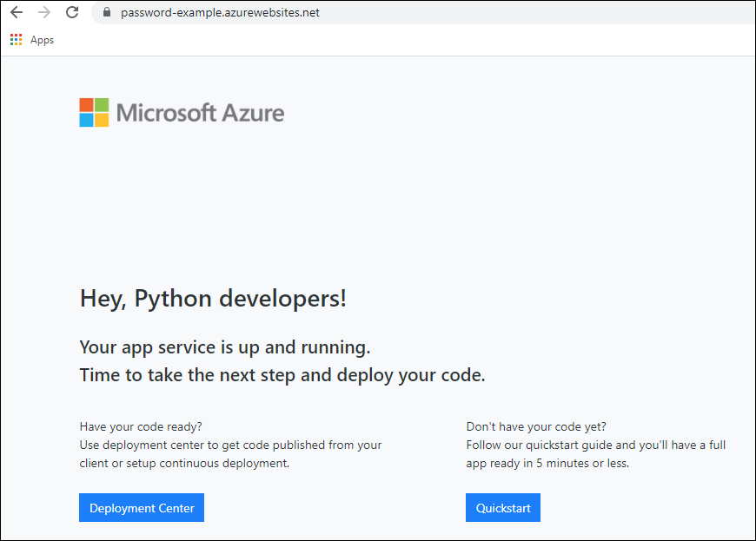Click the browser back arrow
The image size is (756, 541).
coord(17,12)
